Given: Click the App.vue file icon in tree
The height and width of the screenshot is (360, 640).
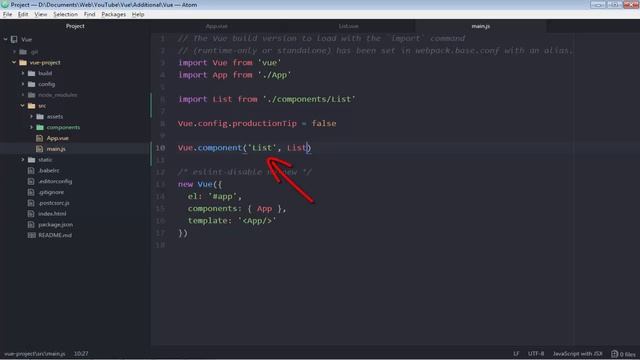Looking at the screenshot, I should coord(40,138).
